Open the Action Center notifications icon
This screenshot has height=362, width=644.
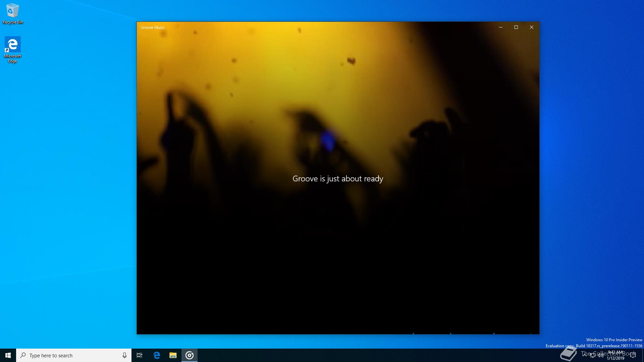pos(633,355)
